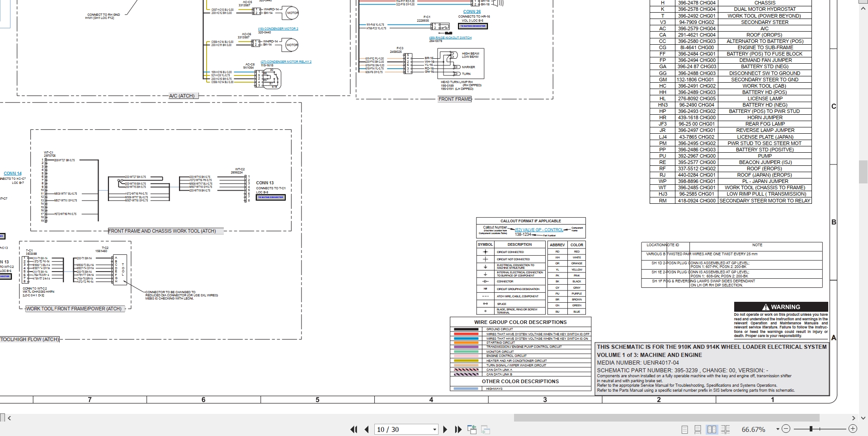Click the CAN DATA LINK A legend entry
The image size is (868, 436).
[520, 370]
